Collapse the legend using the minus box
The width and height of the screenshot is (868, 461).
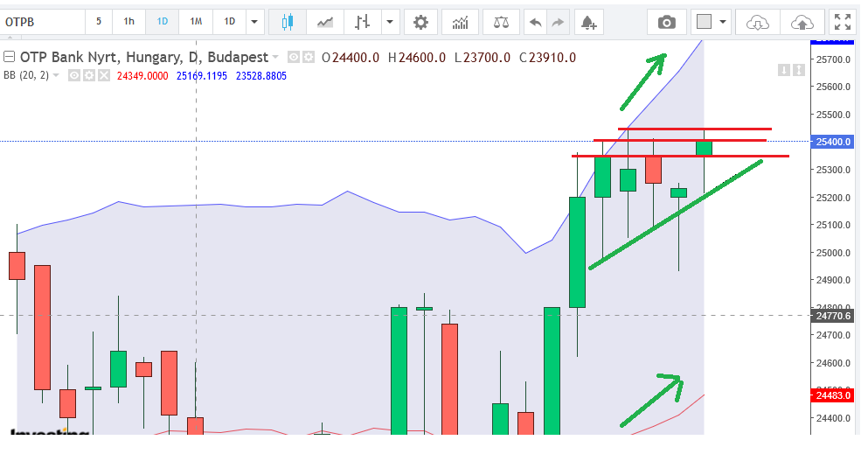(x=10, y=58)
